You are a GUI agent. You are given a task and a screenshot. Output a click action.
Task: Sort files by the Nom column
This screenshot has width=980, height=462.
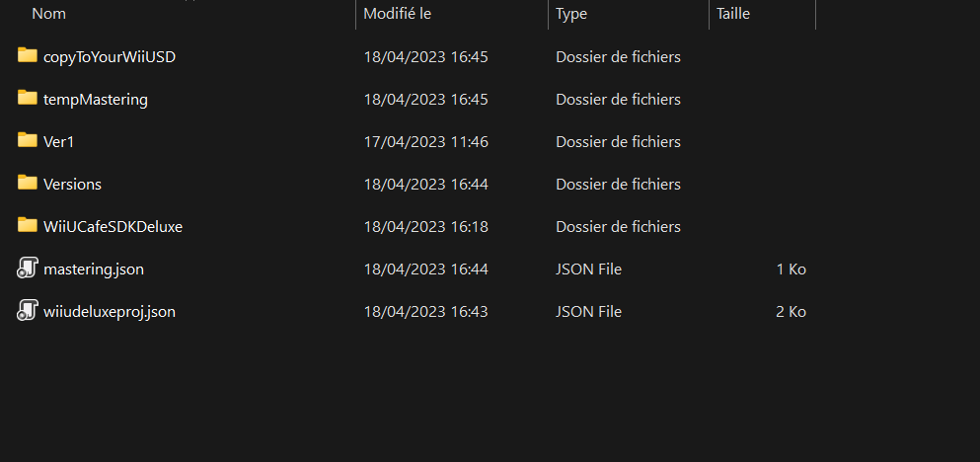[x=48, y=13]
